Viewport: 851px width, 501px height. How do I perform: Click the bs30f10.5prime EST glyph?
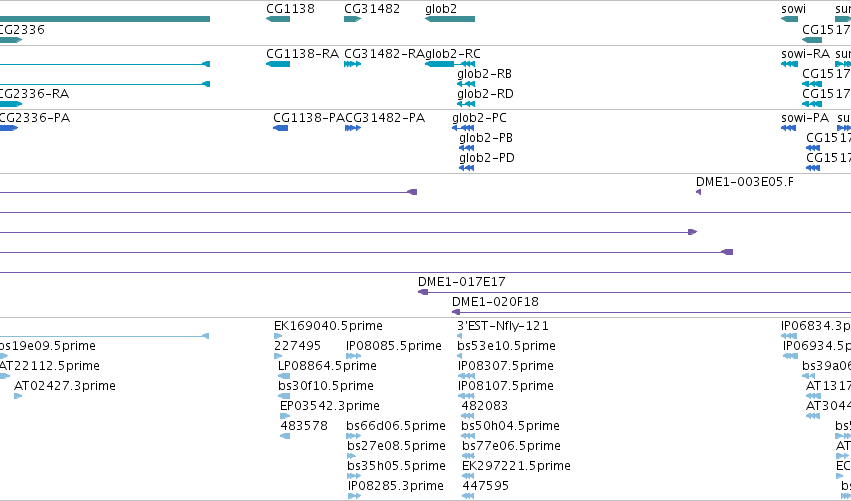click(284, 396)
